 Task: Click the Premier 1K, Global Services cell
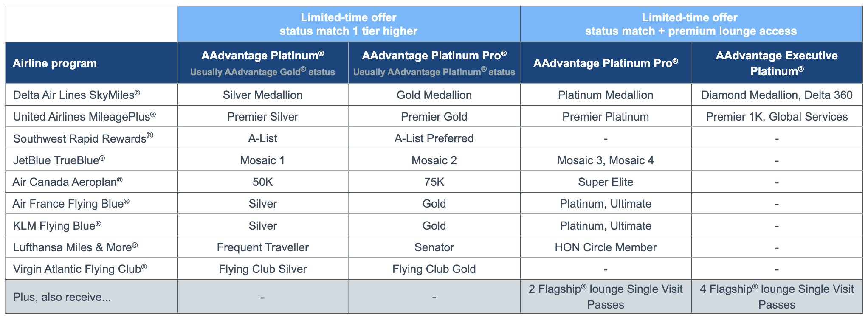[776, 117]
